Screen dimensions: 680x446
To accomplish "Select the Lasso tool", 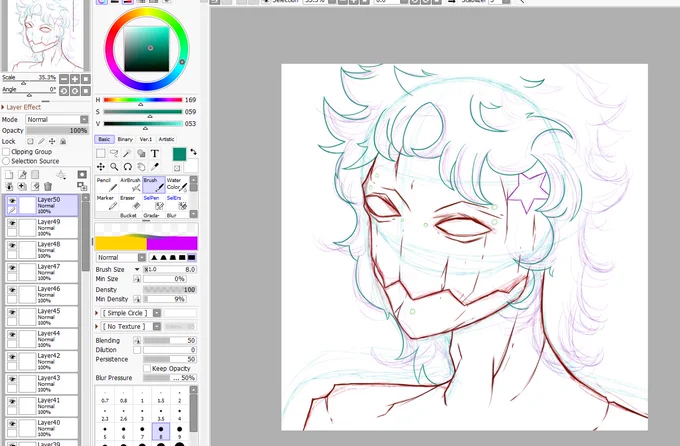I will [x=114, y=154].
